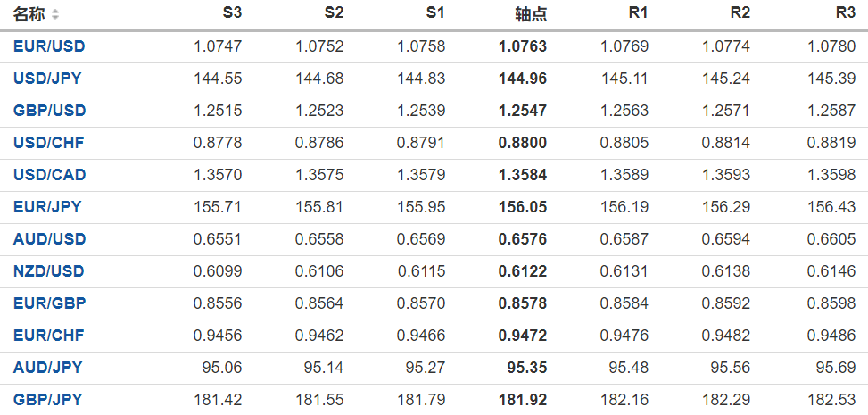Click the EUR/USD pivot value 1.0763
868x415 pixels.
point(523,46)
